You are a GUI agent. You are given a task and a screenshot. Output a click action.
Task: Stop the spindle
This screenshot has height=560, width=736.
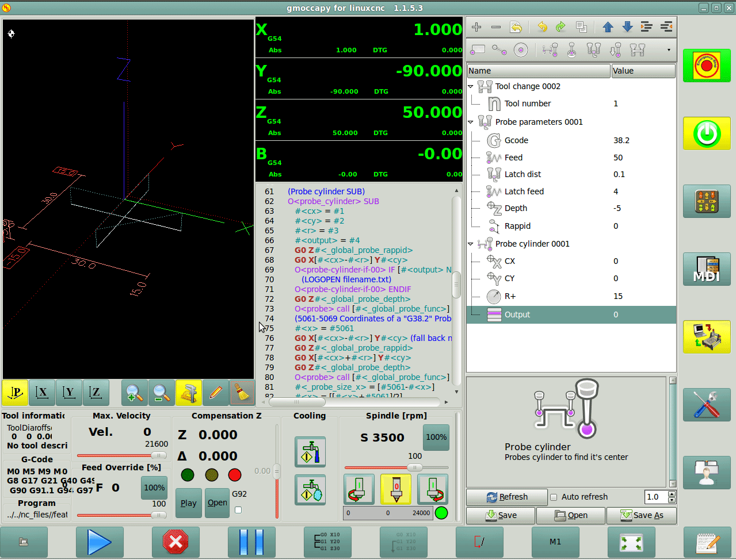click(x=396, y=489)
